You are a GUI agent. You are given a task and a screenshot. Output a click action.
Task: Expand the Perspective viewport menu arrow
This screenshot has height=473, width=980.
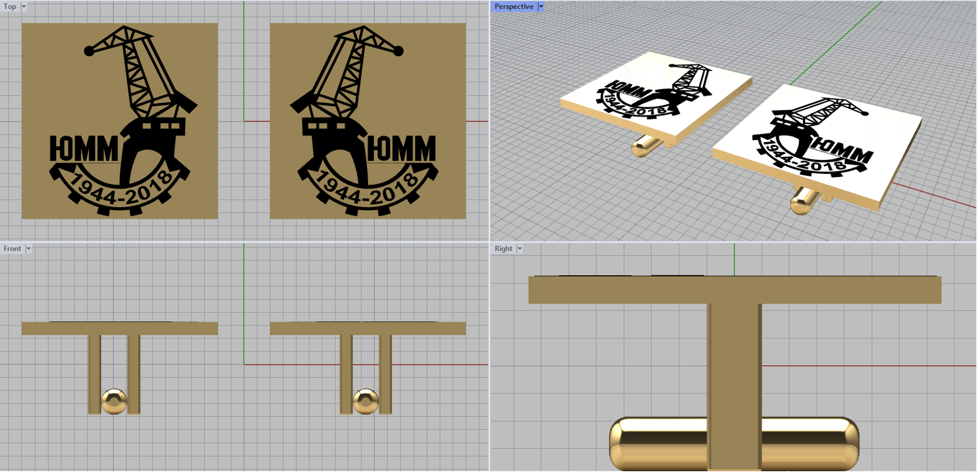541,7
